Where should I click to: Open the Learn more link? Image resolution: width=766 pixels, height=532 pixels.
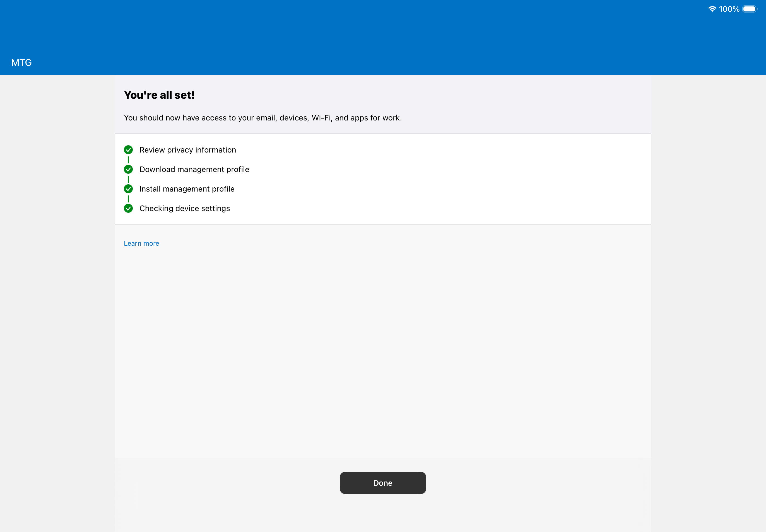click(141, 243)
